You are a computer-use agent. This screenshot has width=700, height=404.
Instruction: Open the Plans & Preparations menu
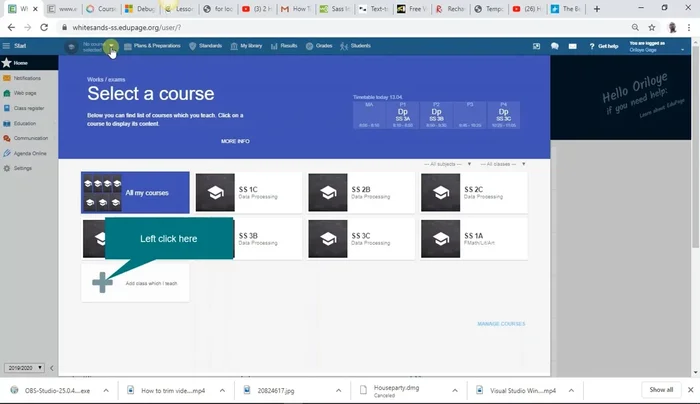152,46
